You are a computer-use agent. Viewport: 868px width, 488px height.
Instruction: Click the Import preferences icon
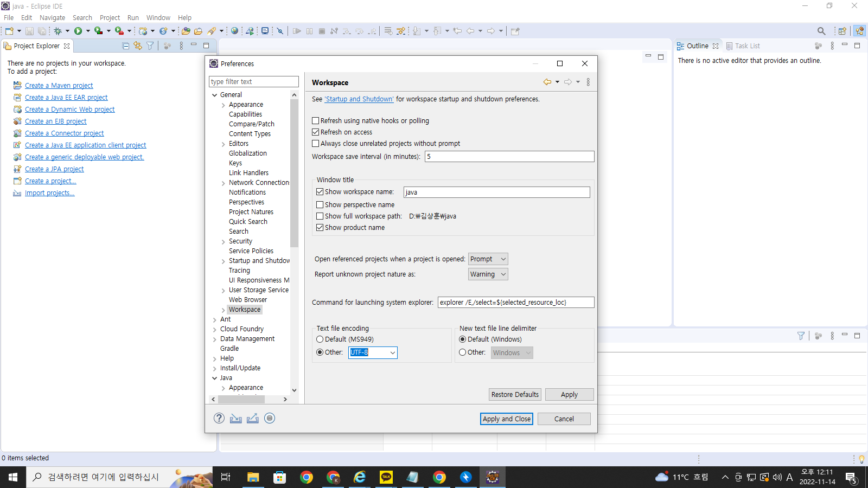pyautogui.click(x=236, y=418)
